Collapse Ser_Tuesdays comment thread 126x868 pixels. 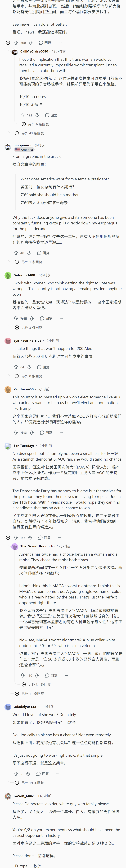pyautogui.click(x=8, y=537)
